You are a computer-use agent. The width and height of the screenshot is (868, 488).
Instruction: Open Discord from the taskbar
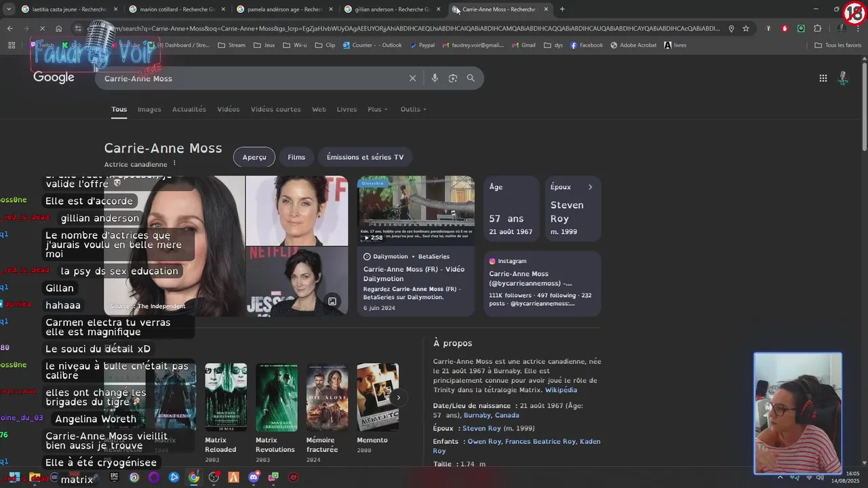tap(254, 477)
